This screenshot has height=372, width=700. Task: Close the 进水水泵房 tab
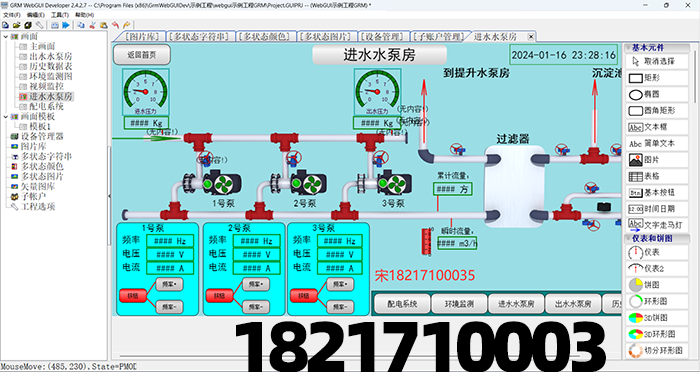(x=531, y=37)
